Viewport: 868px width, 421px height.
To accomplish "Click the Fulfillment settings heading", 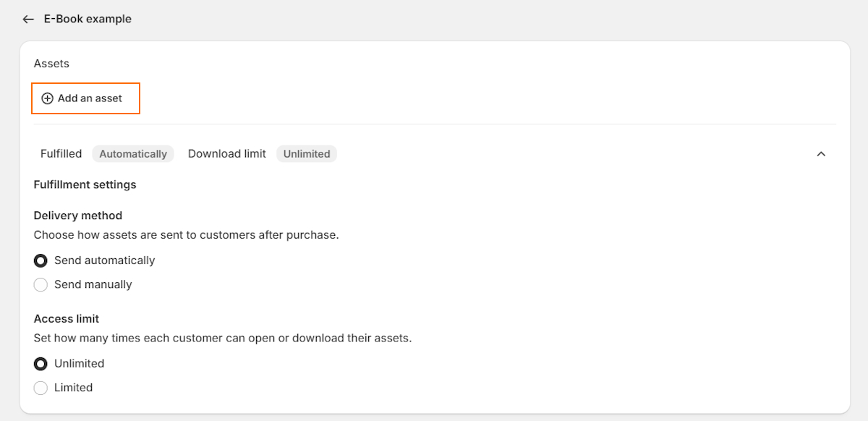I will [85, 184].
